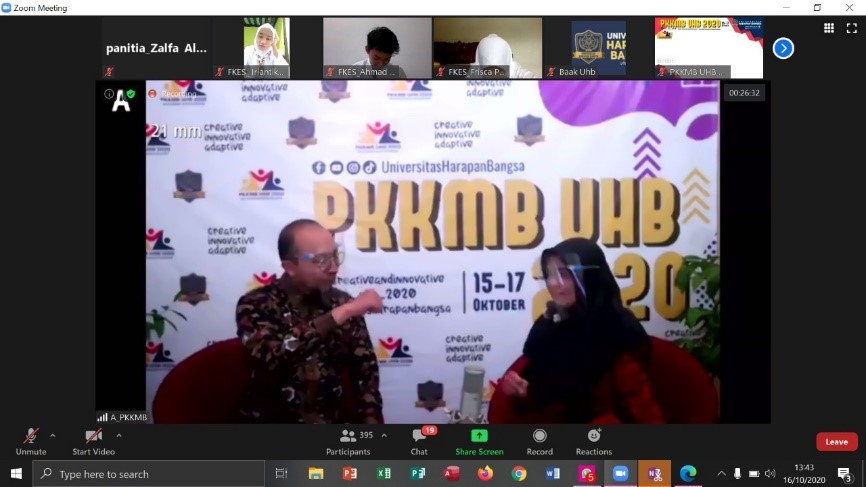Unmute the microphone
The height and width of the screenshot is (487, 866).
point(30,440)
